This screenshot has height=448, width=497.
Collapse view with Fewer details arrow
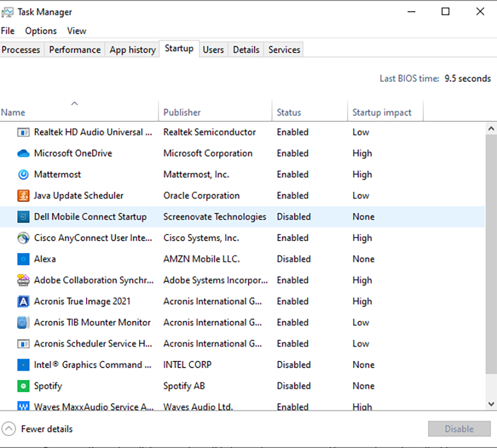point(8,429)
